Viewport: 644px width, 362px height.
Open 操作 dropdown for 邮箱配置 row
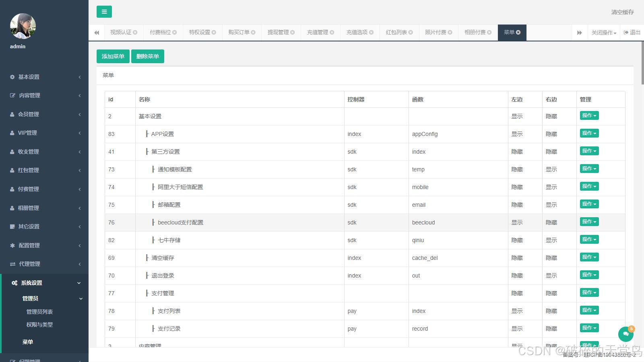pyautogui.click(x=589, y=204)
